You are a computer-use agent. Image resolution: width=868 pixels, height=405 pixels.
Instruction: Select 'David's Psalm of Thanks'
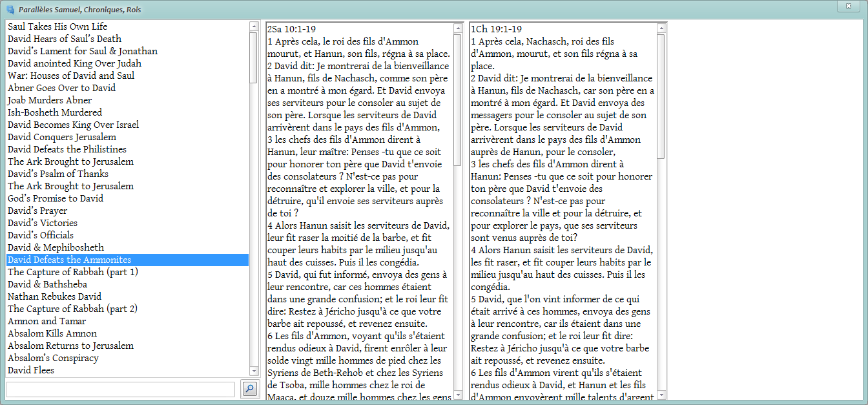coord(127,174)
